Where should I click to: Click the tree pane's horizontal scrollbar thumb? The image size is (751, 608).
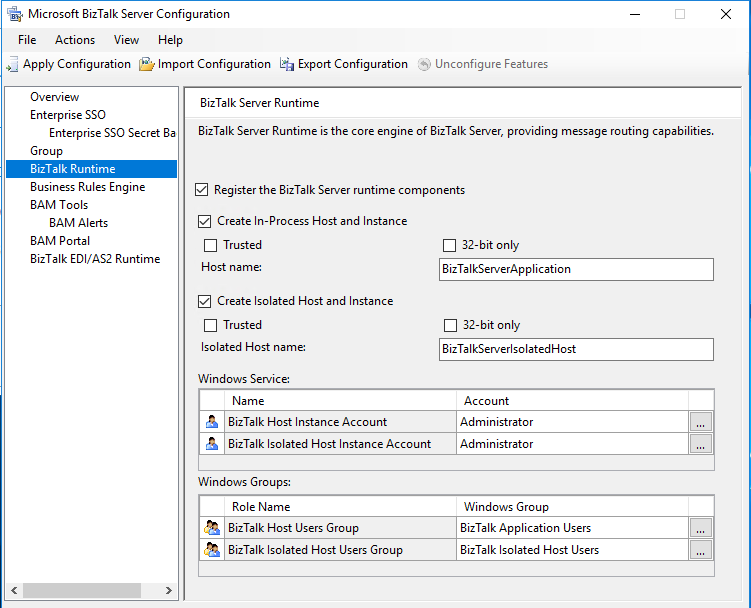(82, 590)
